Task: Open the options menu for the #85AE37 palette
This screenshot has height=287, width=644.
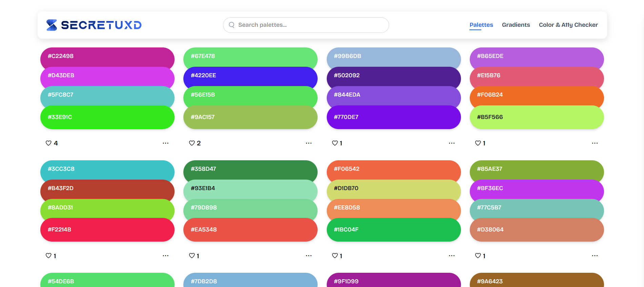Action: tap(595, 256)
